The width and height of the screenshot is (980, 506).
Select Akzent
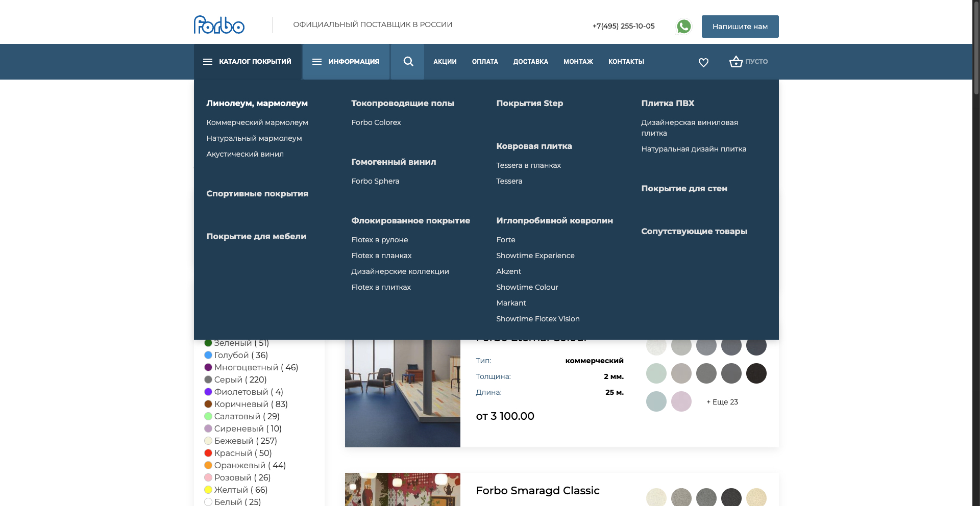509,271
